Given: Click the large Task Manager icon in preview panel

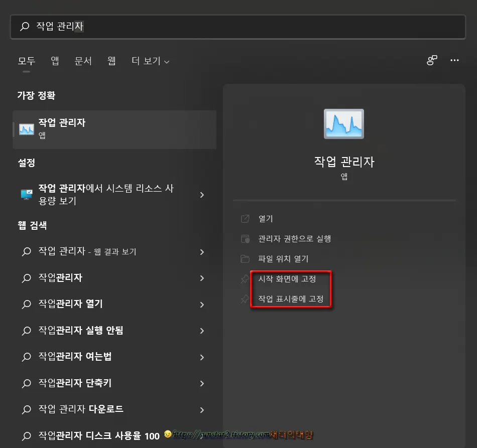Looking at the screenshot, I should 343,123.
